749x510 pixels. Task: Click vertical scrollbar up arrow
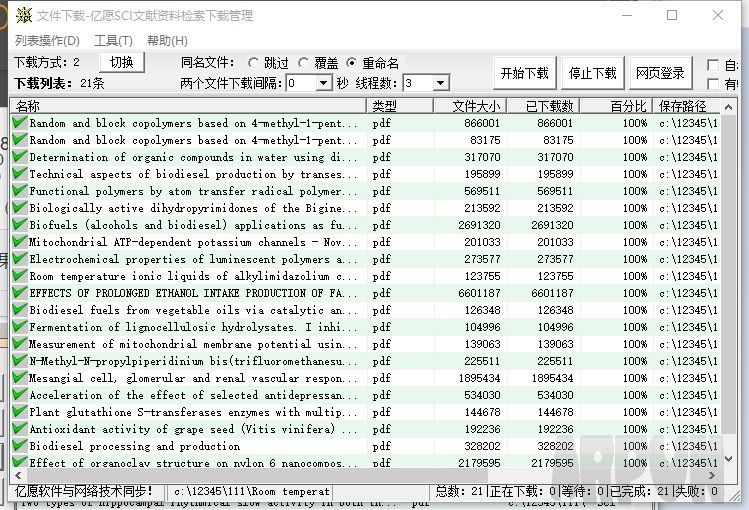click(728, 107)
